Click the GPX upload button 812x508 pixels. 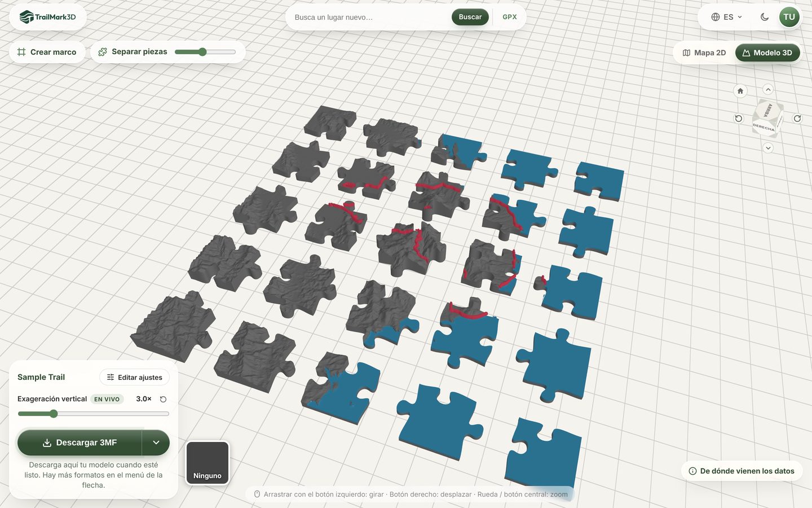point(510,17)
